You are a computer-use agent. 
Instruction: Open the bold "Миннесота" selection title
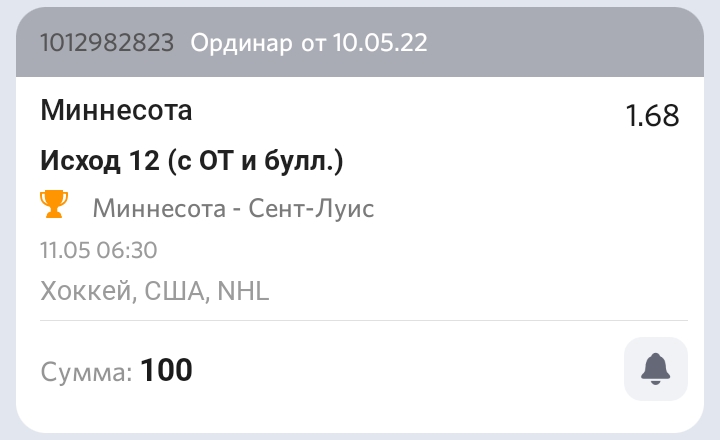pyautogui.click(x=116, y=110)
